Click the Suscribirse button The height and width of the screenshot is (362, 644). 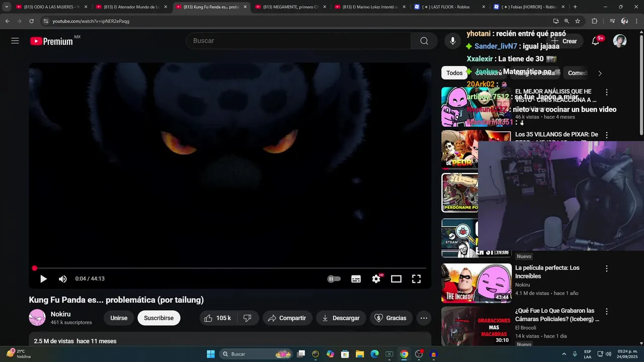[158, 318]
